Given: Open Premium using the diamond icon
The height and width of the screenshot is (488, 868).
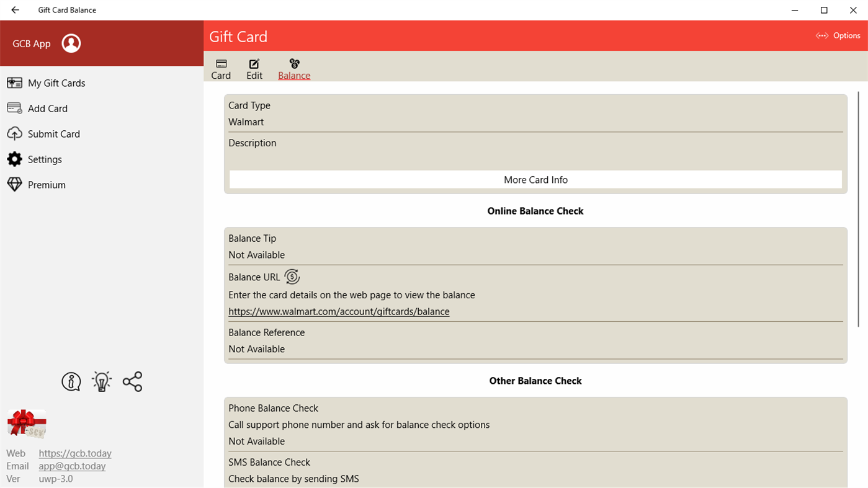Looking at the screenshot, I should (x=14, y=184).
